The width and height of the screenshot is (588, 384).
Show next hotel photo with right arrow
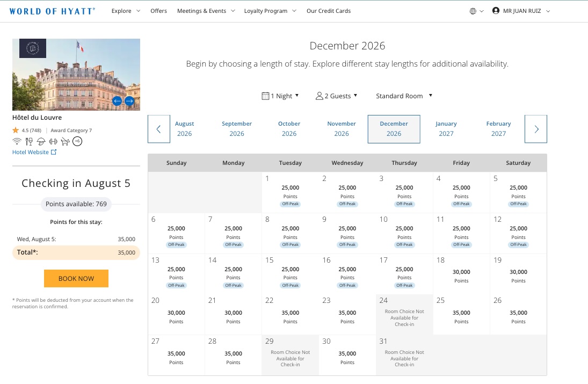click(129, 101)
